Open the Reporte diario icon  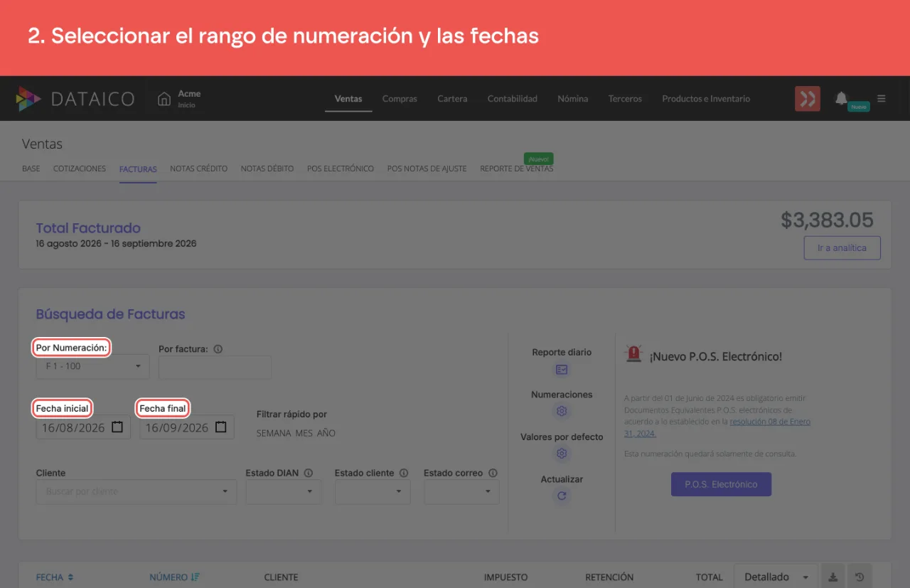pos(562,370)
